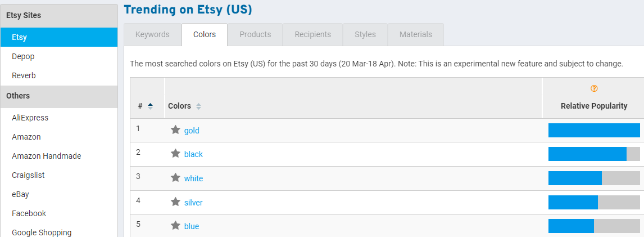The height and width of the screenshot is (237, 644).
Task: Switch to the Keywords tab
Action: (x=152, y=34)
